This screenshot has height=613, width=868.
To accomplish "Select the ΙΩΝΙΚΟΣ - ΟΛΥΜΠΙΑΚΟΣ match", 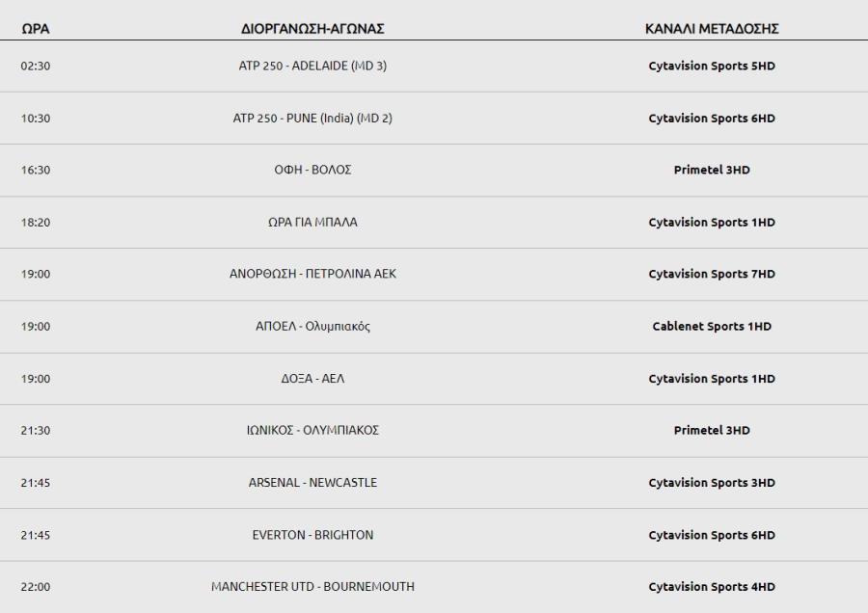I will (312, 431).
